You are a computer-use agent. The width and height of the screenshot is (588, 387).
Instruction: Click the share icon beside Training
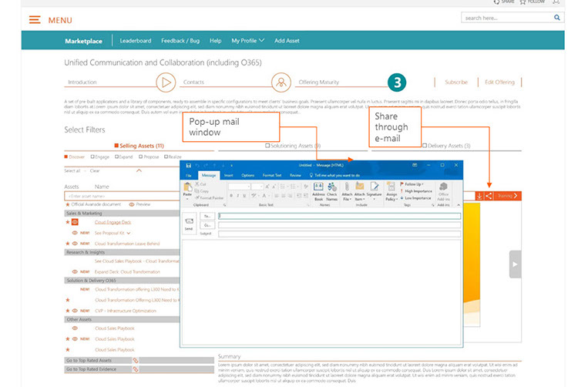pyautogui.click(x=489, y=196)
